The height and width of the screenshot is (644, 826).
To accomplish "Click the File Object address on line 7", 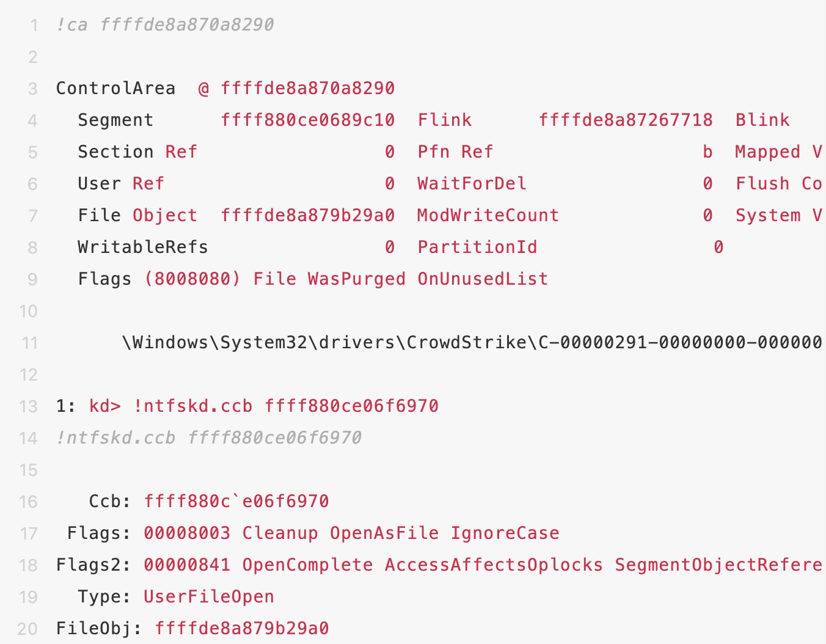I will point(307,216).
